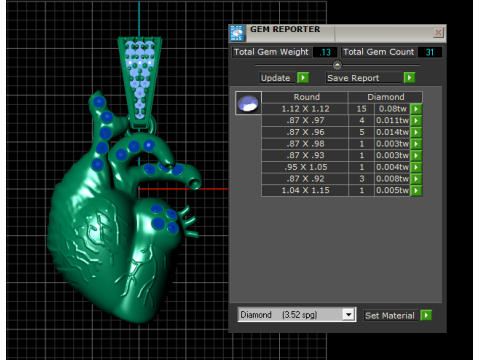Screen dimensions: 480x360
Task: Collapse the panel with the small up-arrow handle
Action: point(337,65)
